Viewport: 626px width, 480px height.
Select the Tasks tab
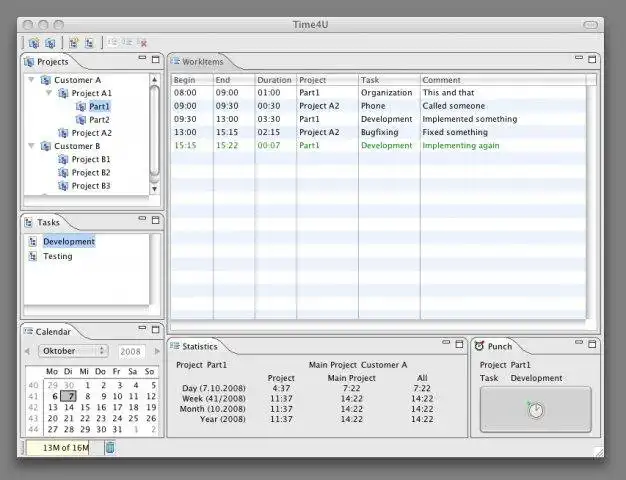click(x=43, y=222)
